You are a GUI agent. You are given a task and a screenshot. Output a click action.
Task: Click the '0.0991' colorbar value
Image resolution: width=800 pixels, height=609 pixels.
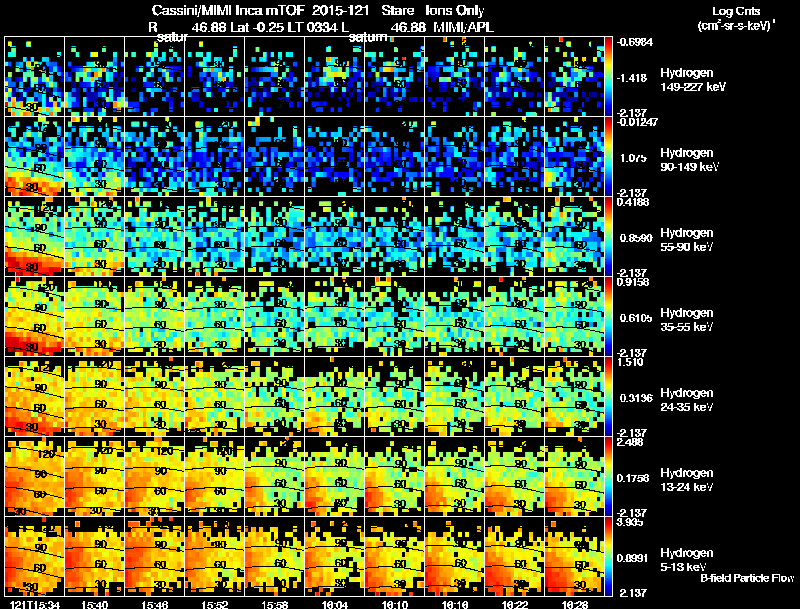pyautogui.click(x=633, y=558)
